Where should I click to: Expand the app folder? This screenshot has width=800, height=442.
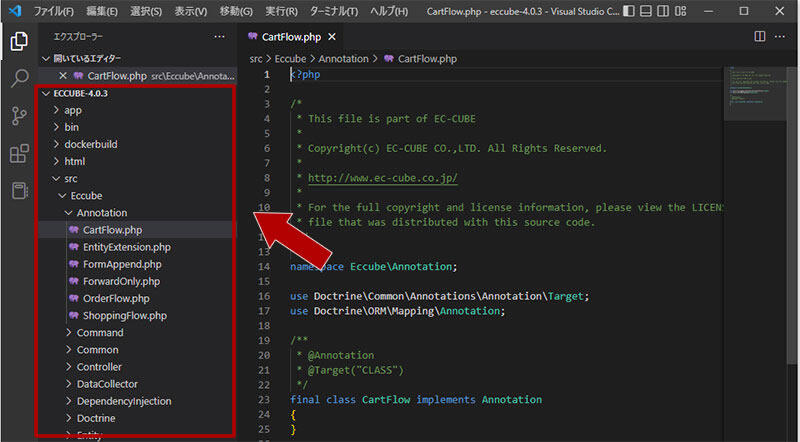73,110
